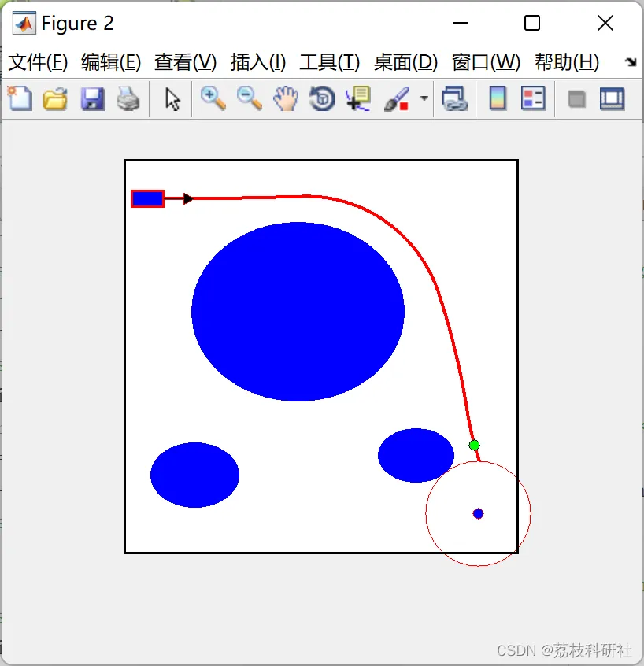Click the large blue ellipse obstacle
Image resolution: width=644 pixels, height=666 pixels.
click(x=298, y=311)
